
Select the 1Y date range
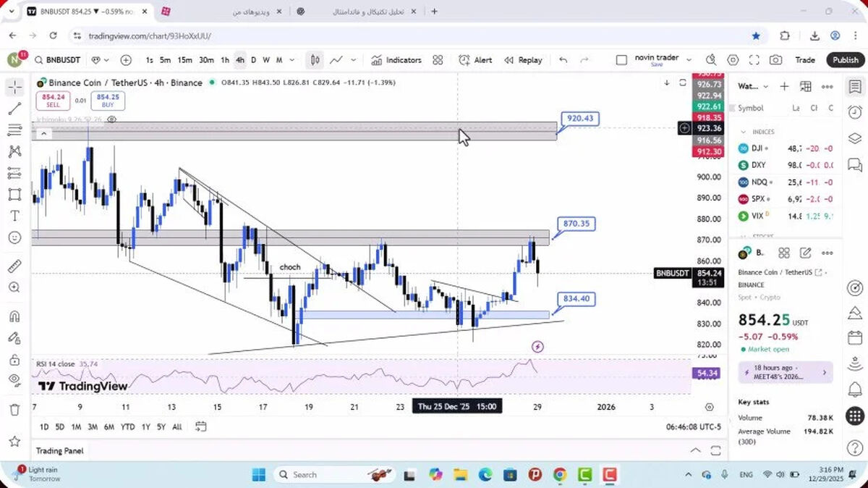pyautogui.click(x=146, y=427)
